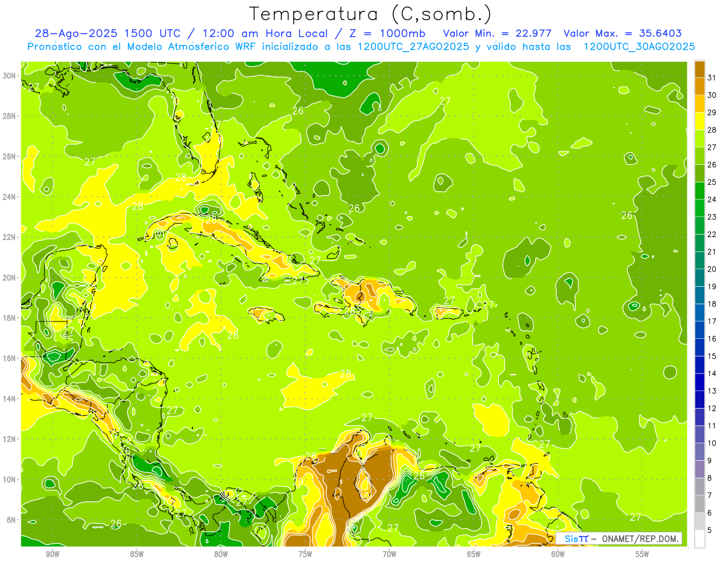Click the '55W' longitude axis label
This screenshot has height=562, width=728.
click(642, 554)
